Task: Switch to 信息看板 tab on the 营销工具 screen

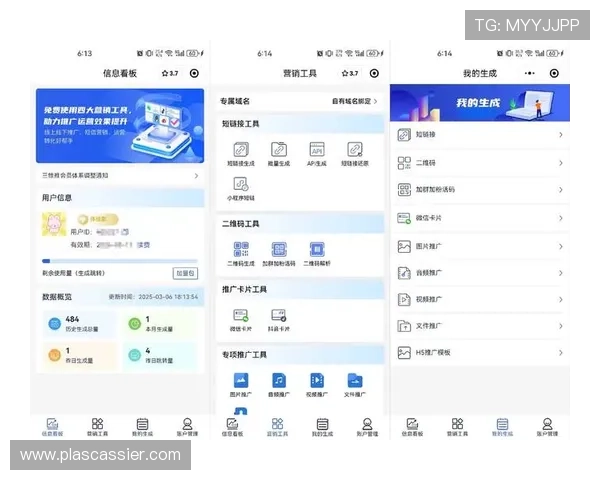Action: [232, 427]
